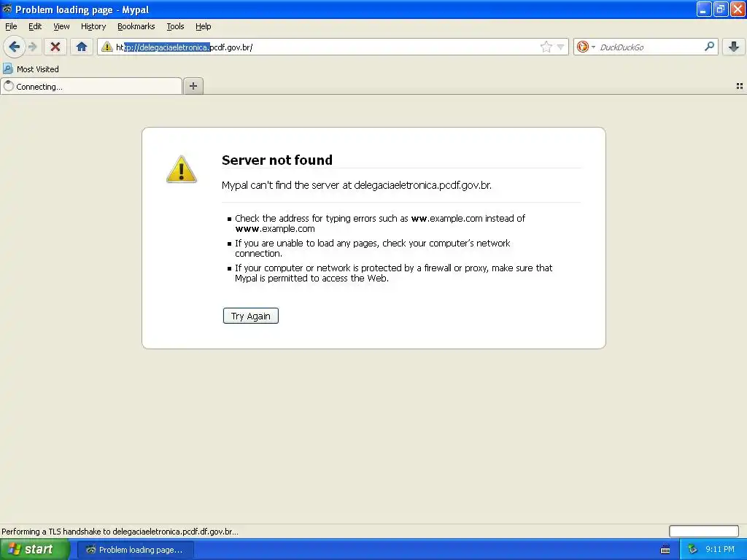Click the search magnifier icon
The height and width of the screenshot is (560, 747).
point(709,46)
